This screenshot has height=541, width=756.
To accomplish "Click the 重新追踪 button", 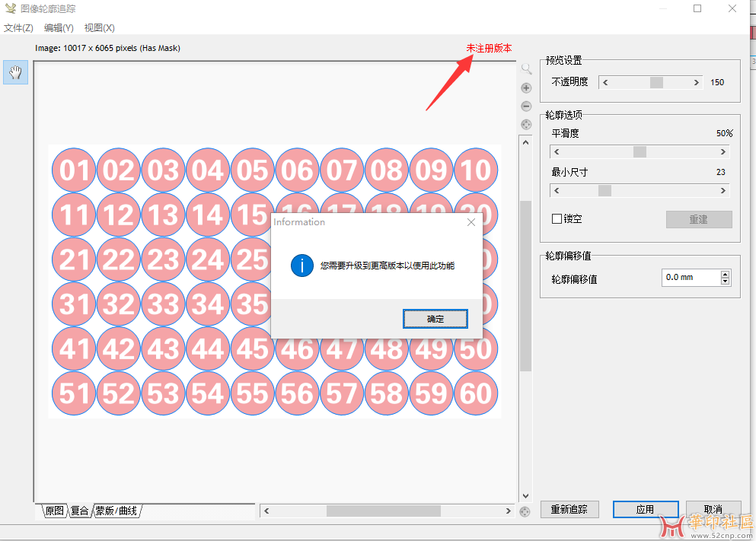I will (x=569, y=509).
